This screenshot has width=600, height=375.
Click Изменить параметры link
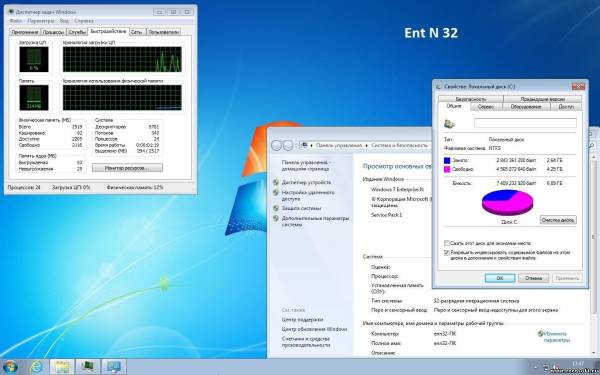557,337
